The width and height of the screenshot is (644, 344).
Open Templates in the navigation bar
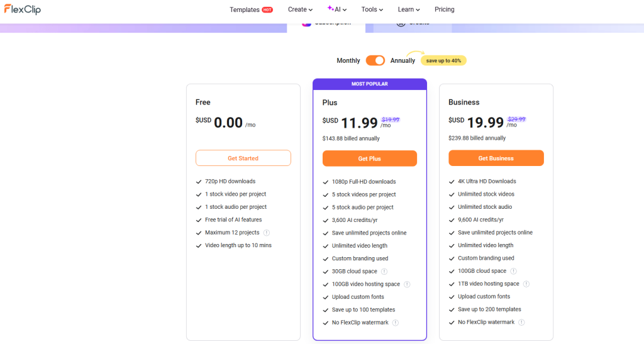tap(245, 9)
